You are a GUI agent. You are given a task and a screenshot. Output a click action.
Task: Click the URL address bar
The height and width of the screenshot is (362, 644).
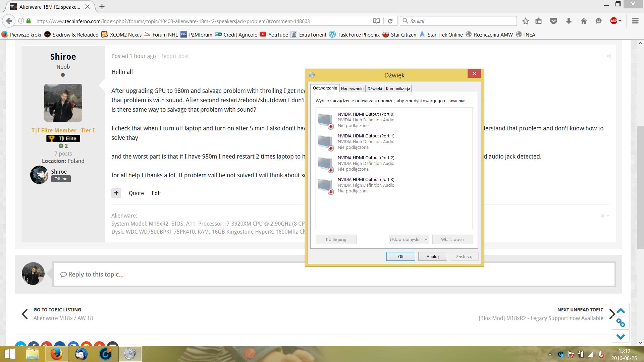(x=201, y=21)
